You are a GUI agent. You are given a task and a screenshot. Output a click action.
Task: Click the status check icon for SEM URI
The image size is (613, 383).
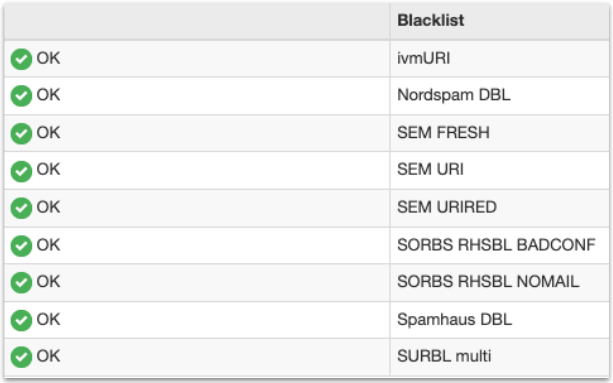click(21, 171)
